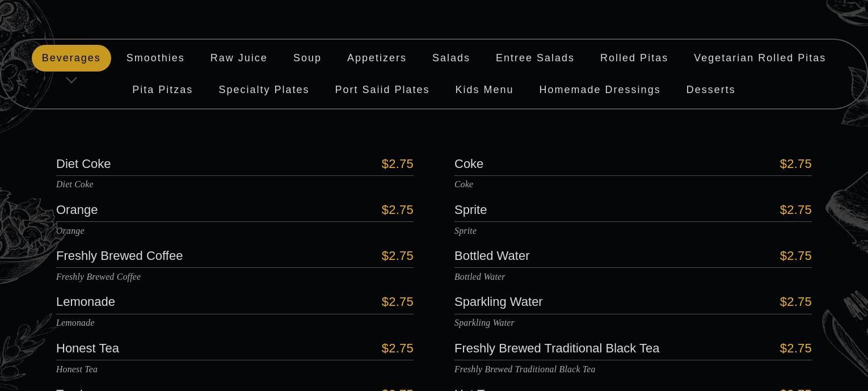Click the Diet Coke item title
The height and width of the screenshot is (391, 868).
pos(83,164)
